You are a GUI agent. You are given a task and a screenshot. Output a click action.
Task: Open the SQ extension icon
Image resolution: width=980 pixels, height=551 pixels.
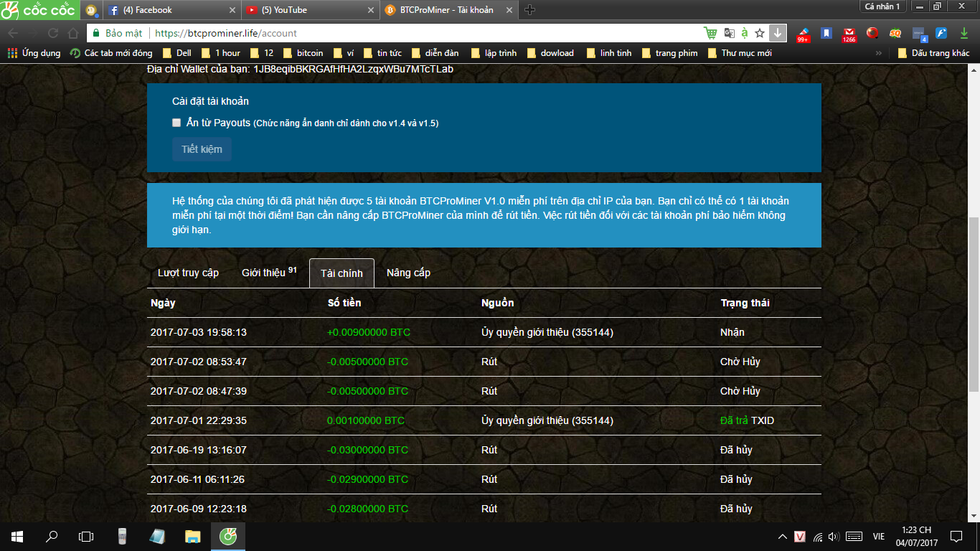pyautogui.click(x=895, y=33)
